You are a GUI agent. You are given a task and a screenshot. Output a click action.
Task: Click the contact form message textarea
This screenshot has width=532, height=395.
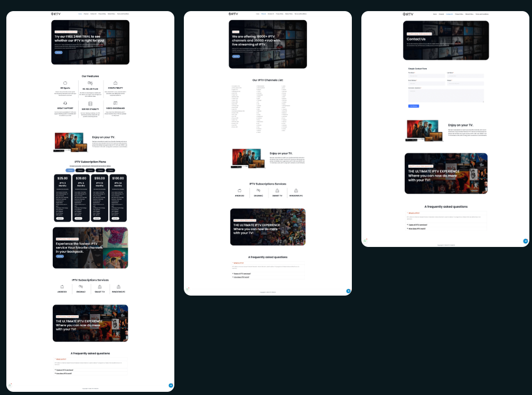pyautogui.click(x=446, y=96)
